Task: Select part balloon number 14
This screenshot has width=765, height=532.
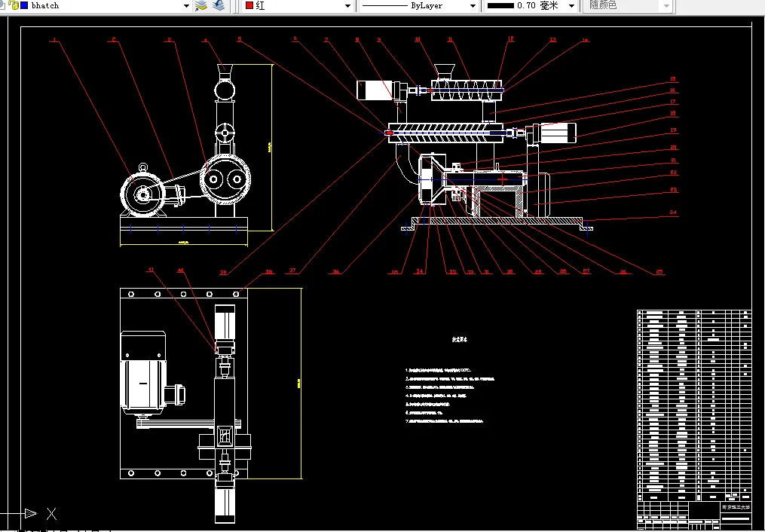Action: coord(585,40)
